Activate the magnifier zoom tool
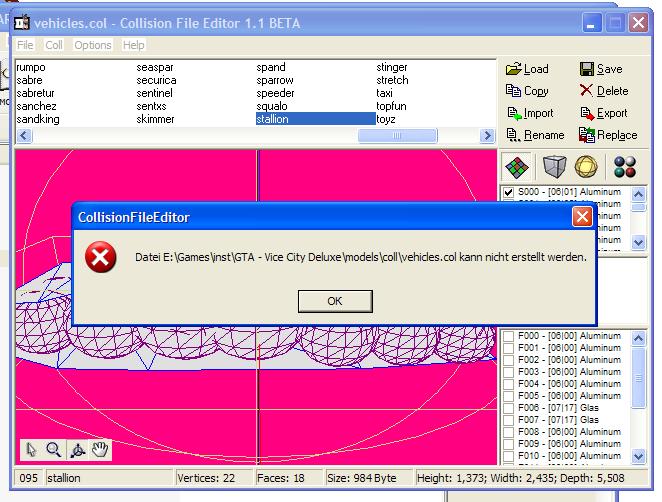Viewport: 662px width, 502px height. coord(53,450)
